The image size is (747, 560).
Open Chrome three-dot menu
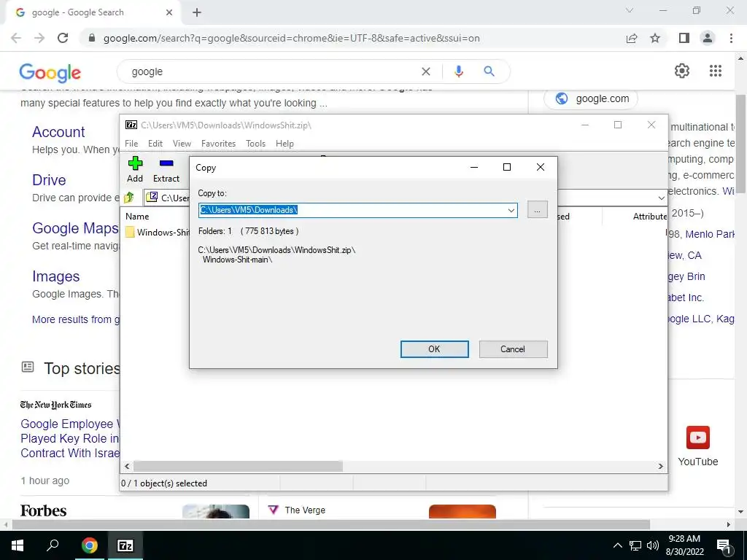pyautogui.click(x=731, y=38)
